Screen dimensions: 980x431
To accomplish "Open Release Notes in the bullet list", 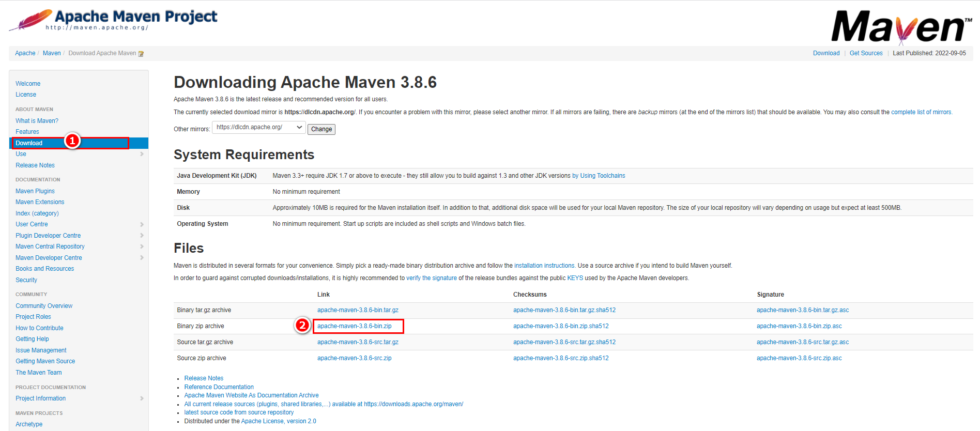I will coord(204,378).
